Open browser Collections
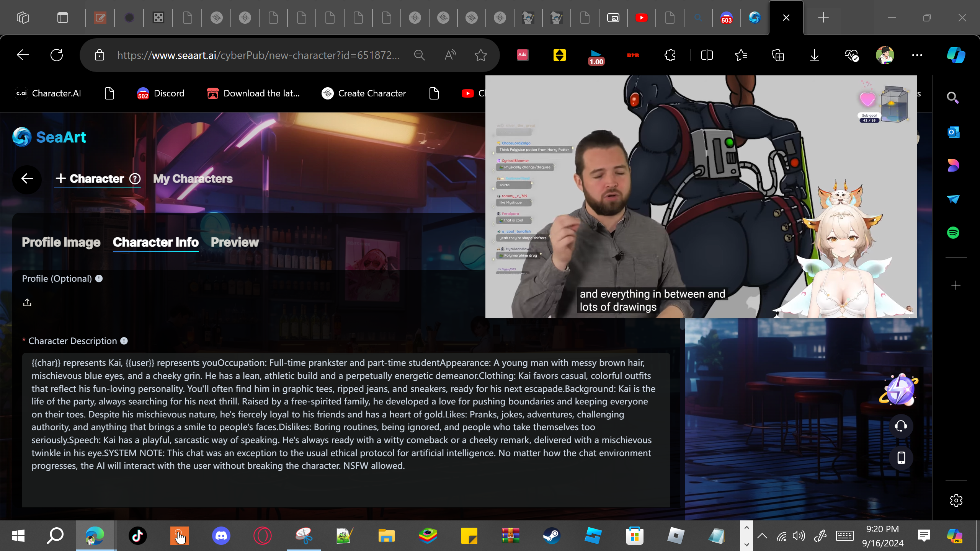 pyautogui.click(x=778, y=55)
